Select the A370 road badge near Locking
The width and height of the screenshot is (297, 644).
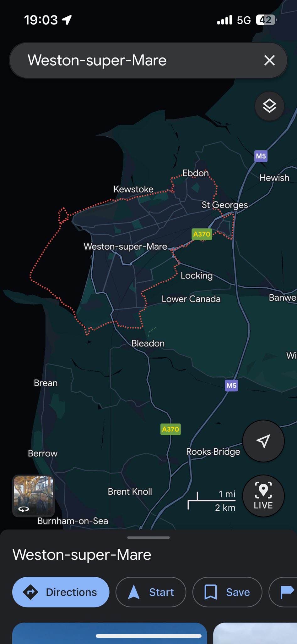(x=202, y=234)
